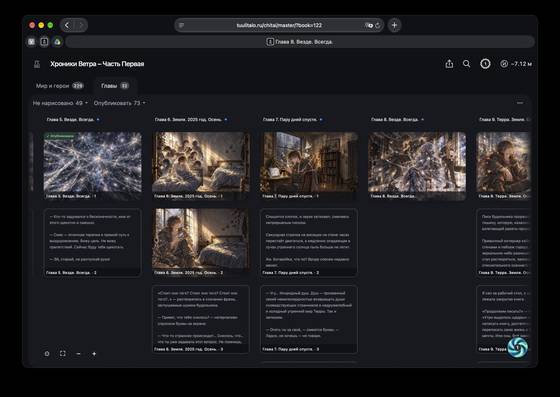Open Chapter 5 text card number 2
The image size is (560, 397).
[92, 242]
